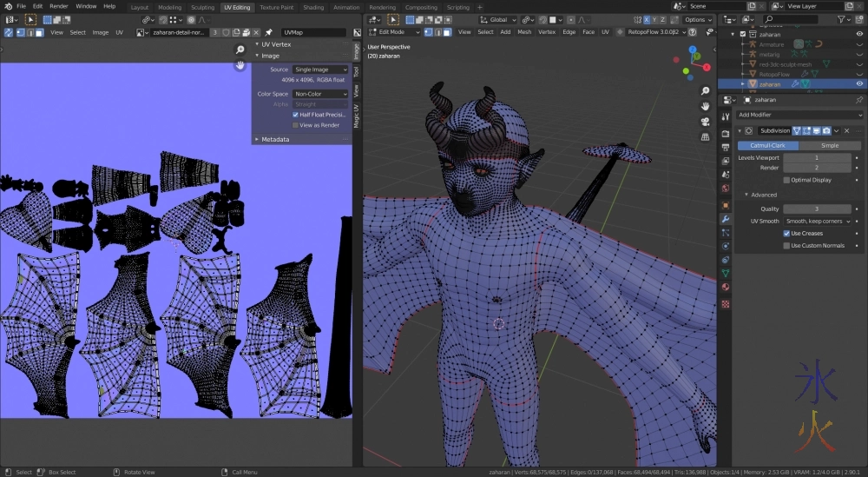Toggle perspective/orthographic grid icon in viewport
The image size is (868, 477).
(705, 136)
